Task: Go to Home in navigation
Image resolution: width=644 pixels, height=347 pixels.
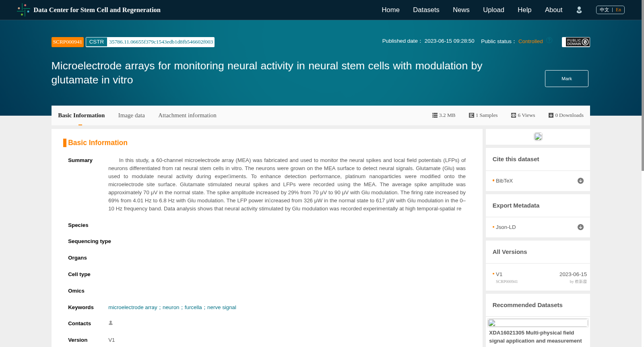Action: (x=390, y=10)
